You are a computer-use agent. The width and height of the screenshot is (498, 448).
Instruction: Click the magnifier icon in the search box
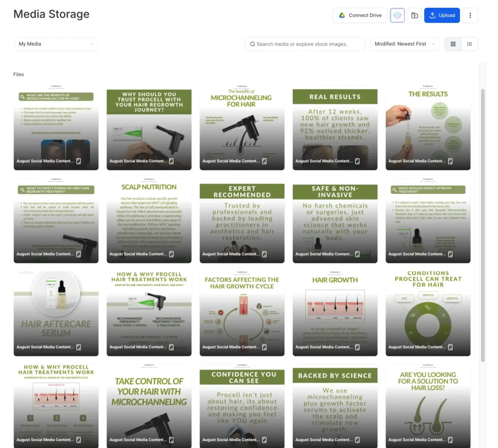point(252,44)
